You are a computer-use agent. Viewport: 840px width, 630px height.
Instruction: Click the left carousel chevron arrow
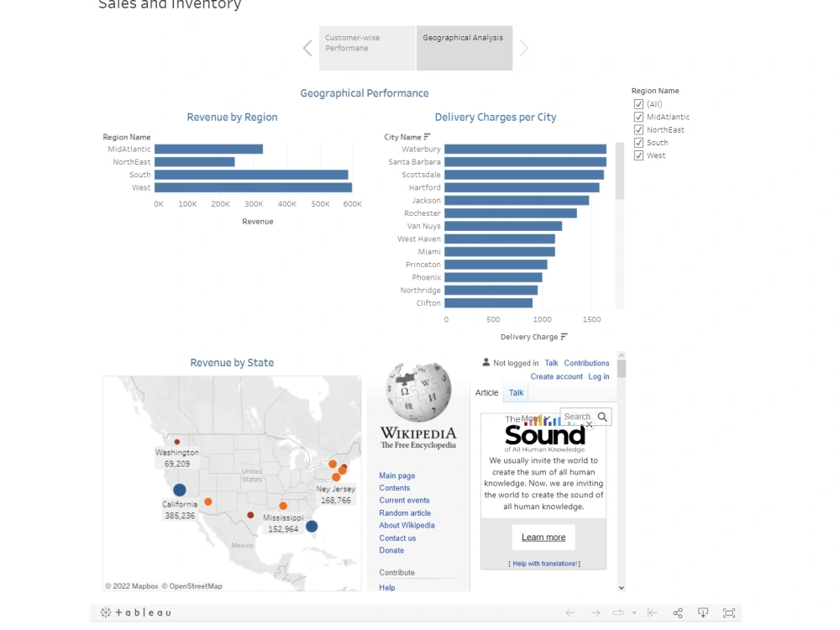[x=307, y=48]
